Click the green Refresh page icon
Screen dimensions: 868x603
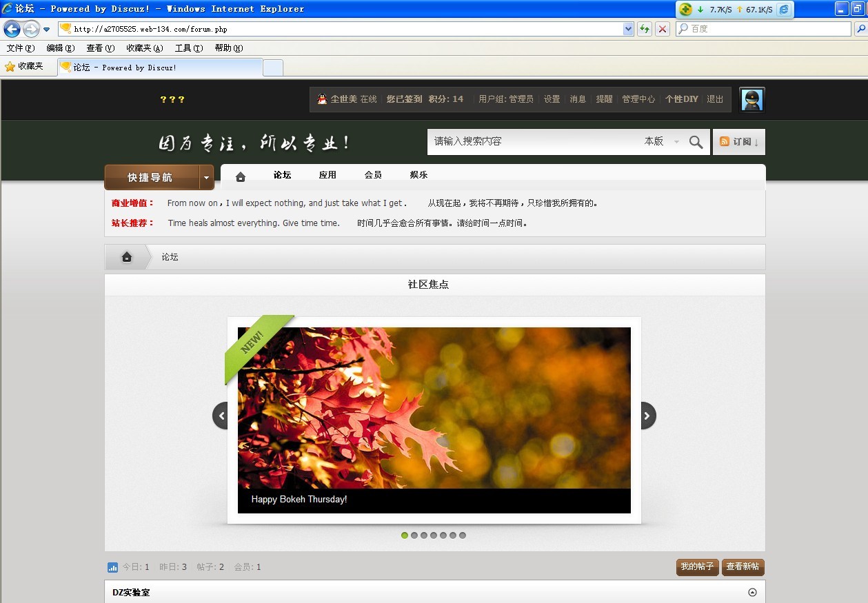(645, 29)
